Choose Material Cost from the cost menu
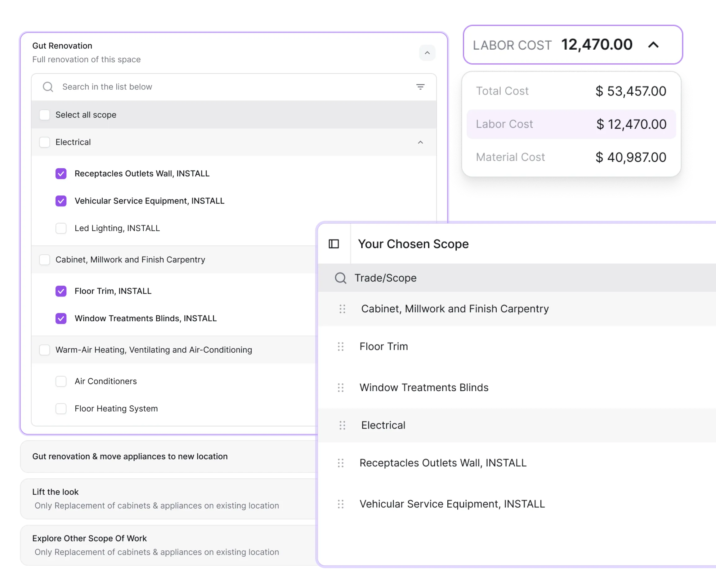Viewport: 716px width, 588px height. pyautogui.click(x=571, y=157)
